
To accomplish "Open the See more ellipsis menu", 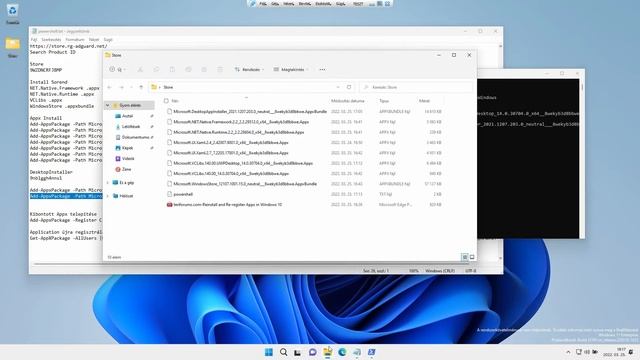I will [x=322, y=70].
